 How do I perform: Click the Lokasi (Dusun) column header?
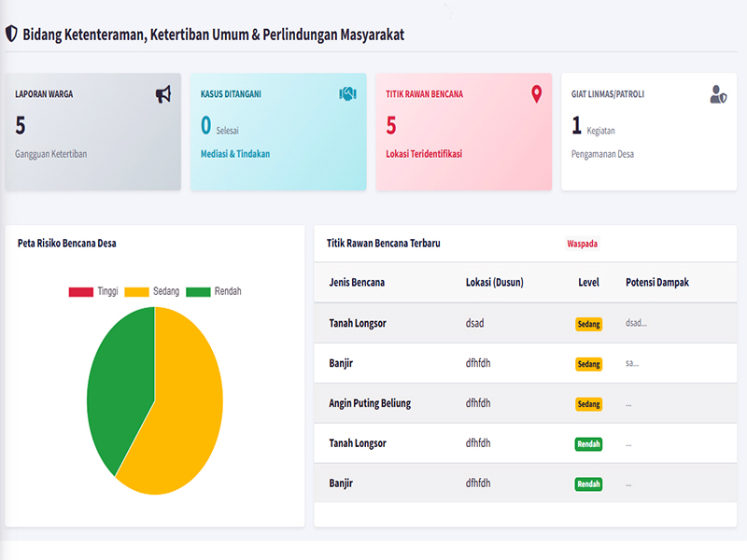click(x=494, y=282)
